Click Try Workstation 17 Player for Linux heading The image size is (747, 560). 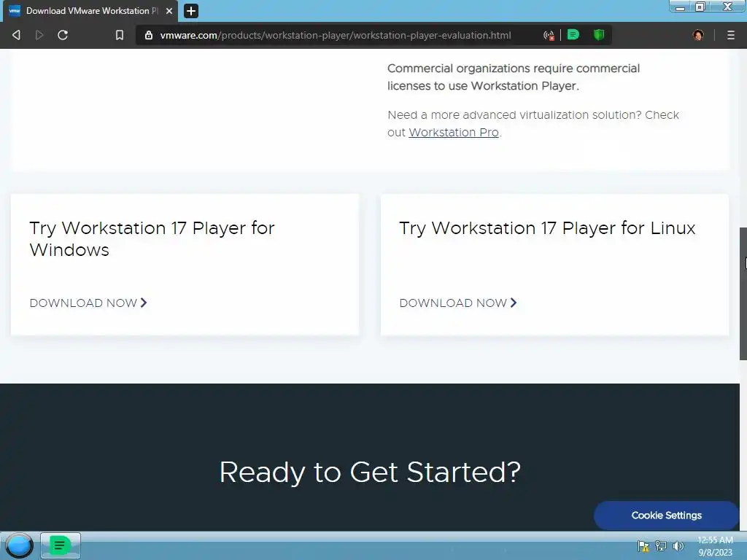click(x=547, y=228)
